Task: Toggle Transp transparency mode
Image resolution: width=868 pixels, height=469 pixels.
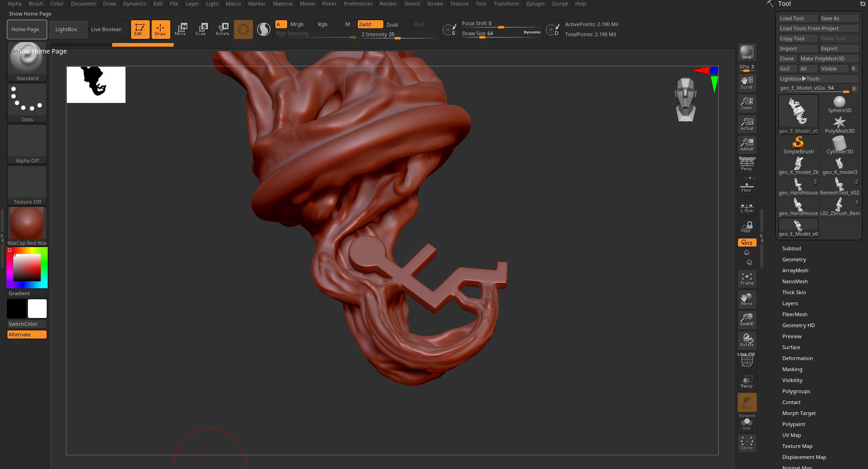Action: [747, 382]
